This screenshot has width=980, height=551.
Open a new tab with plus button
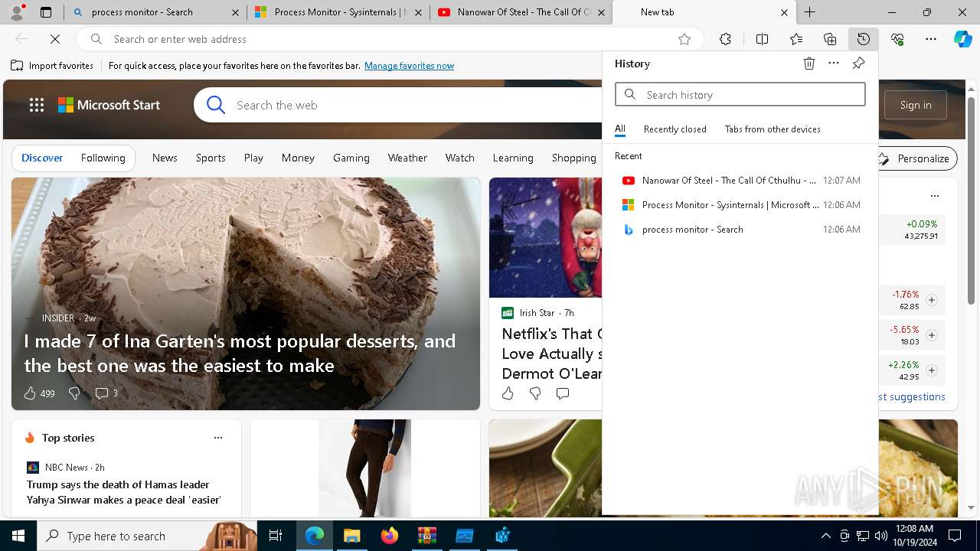tap(809, 12)
